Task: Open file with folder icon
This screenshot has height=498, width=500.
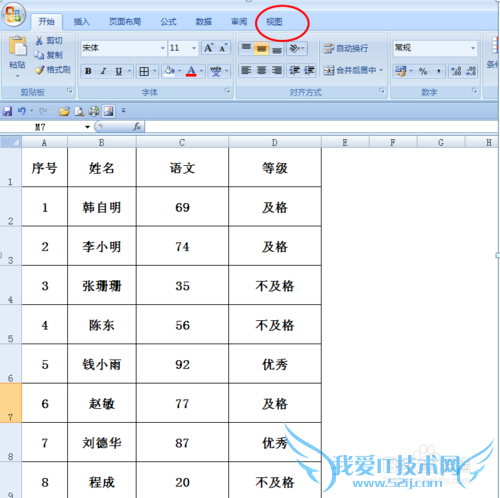Action: click(64, 111)
